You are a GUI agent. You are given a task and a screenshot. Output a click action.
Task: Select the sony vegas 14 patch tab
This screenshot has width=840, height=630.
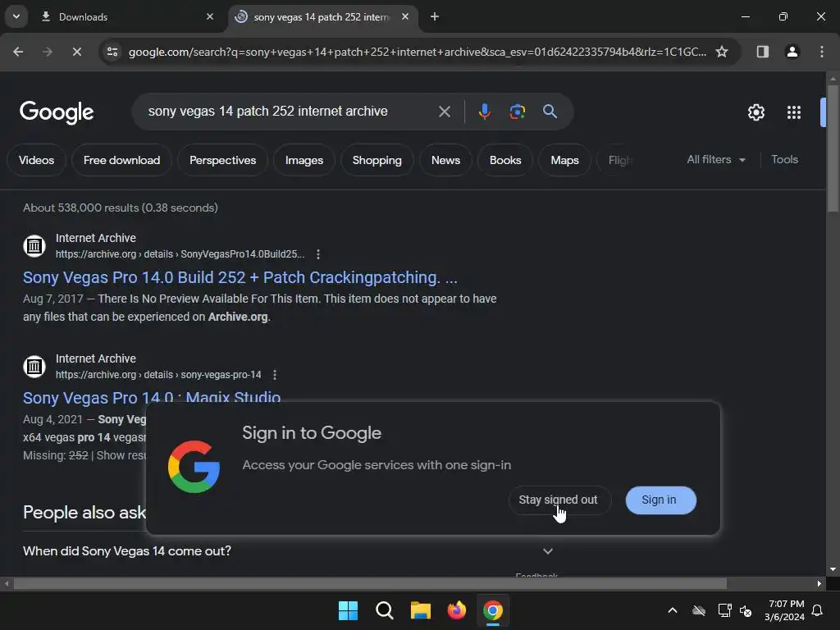click(322, 16)
